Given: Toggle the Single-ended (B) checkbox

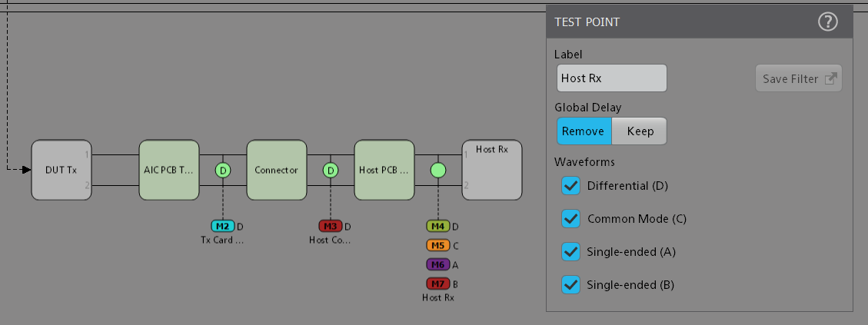Looking at the screenshot, I should [x=570, y=284].
